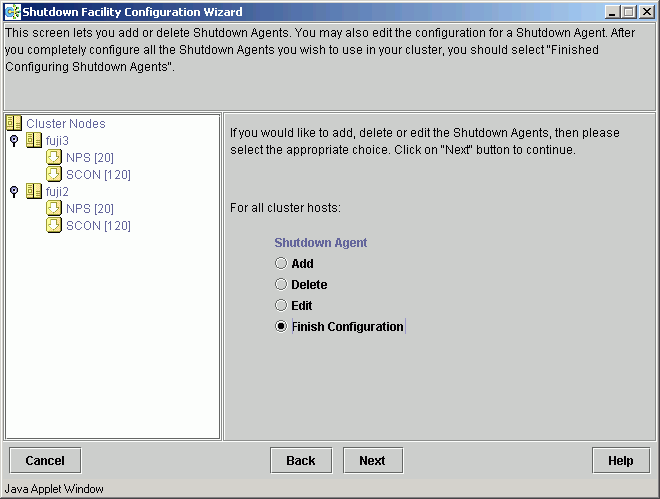
Task: Click the wizard title bar application icon
Action: [x=12, y=12]
